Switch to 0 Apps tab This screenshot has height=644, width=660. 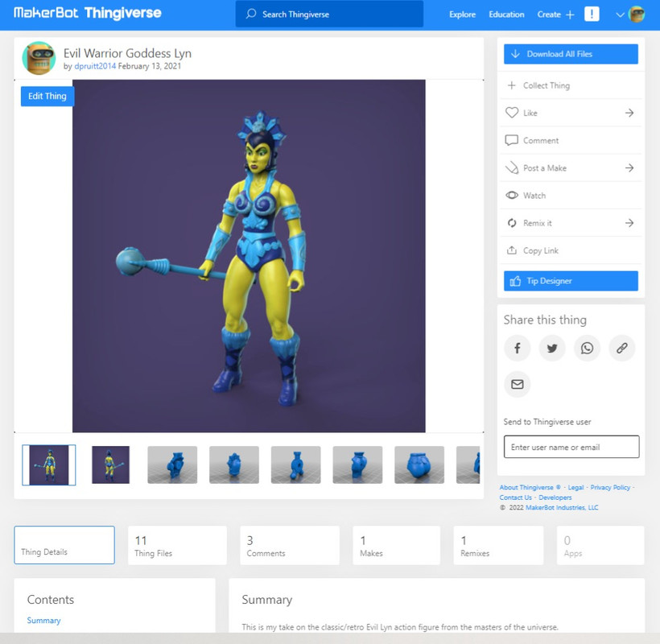point(600,545)
